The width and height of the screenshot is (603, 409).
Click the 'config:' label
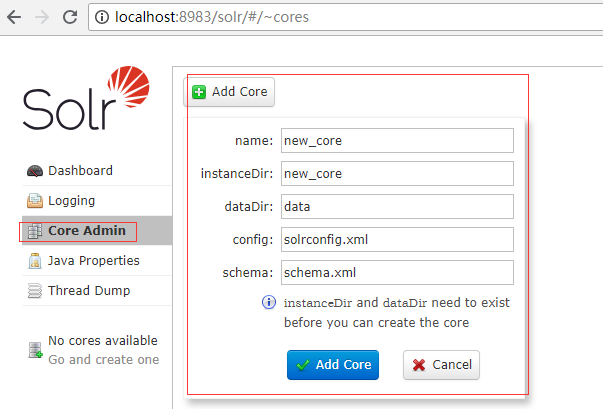(253, 240)
